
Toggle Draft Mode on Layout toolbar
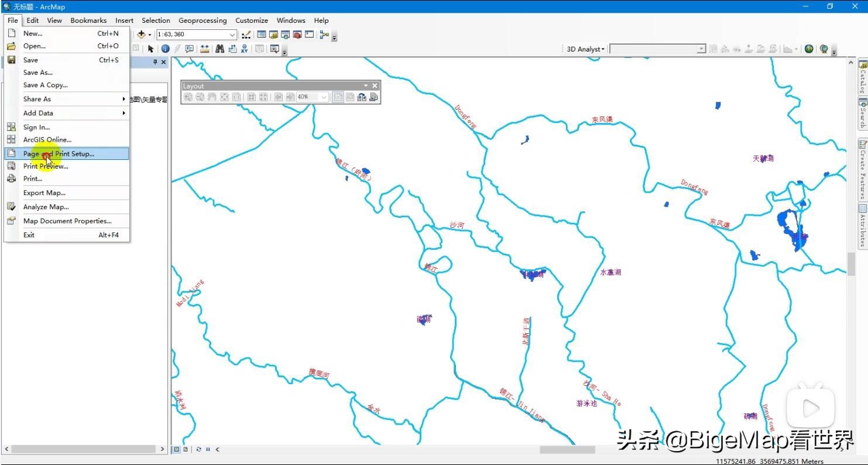click(338, 97)
